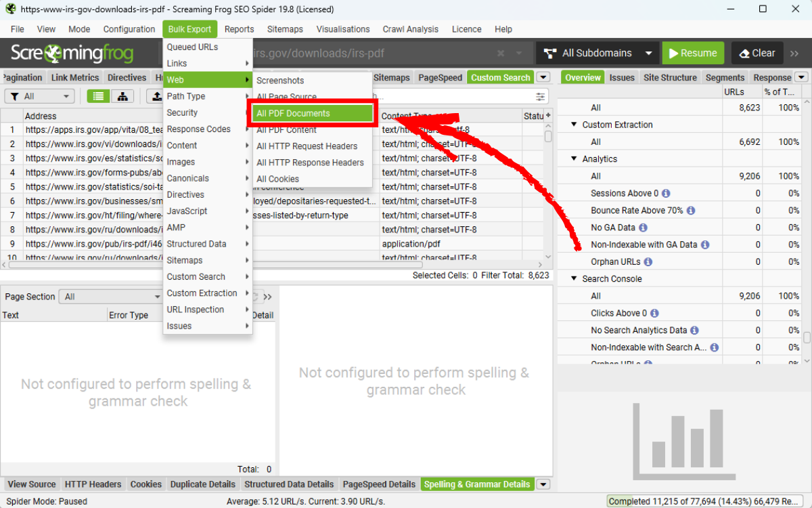Click info icon next to Orphan URLs

pyautogui.click(x=648, y=262)
